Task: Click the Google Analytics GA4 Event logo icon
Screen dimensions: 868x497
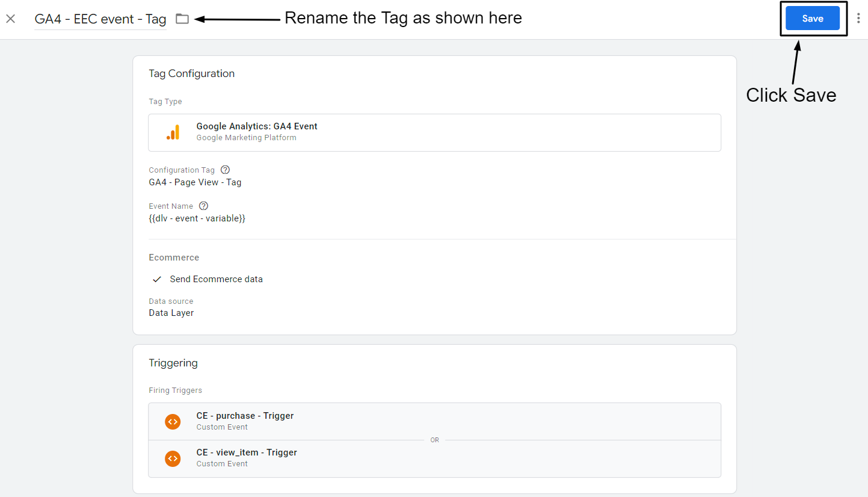Action: pos(173,132)
